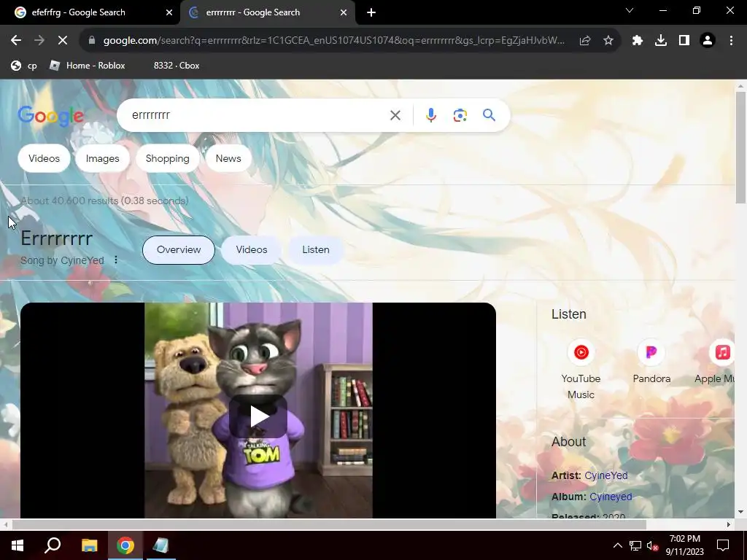Image resolution: width=747 pixels, height=560 pixels.
Task: Start a voice search with microphone
Action: point(430,115)
